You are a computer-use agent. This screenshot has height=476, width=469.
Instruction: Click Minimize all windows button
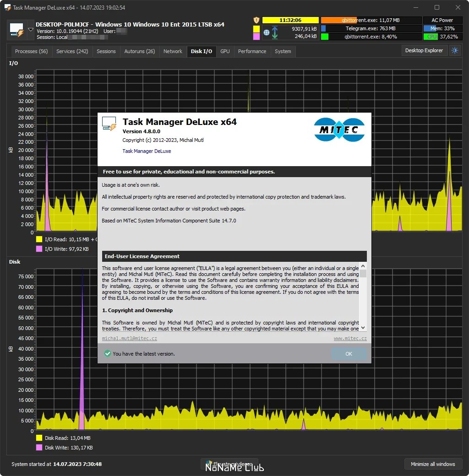coord(433,464)
